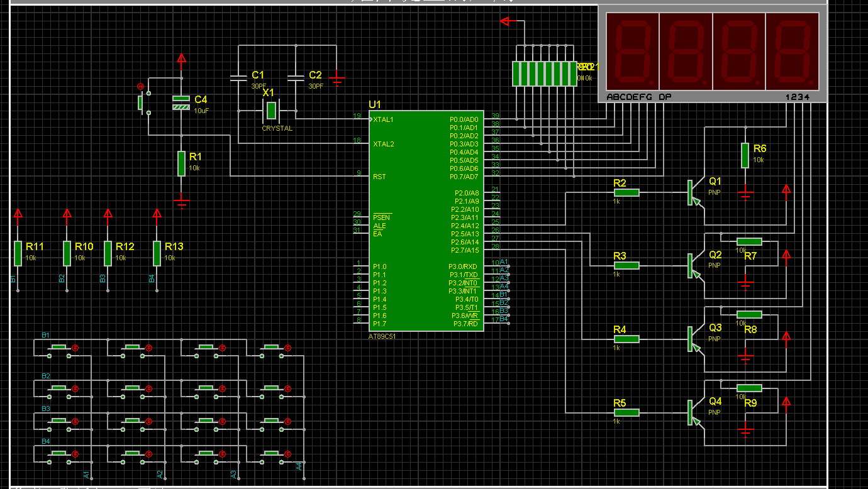
Task: Select electrolytic capacitor C4 symbol
Action: point(181,102)
